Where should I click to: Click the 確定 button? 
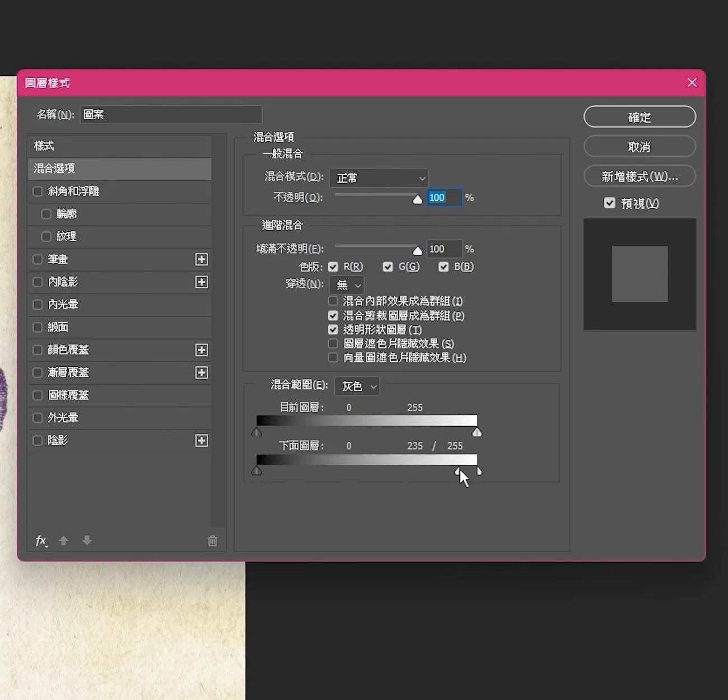pyautogui.click(x=640, y=117)
